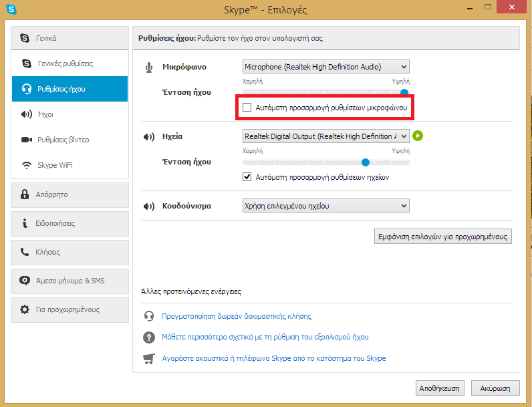
Task: Maximize the Skype options window
Action: (488, 7)
